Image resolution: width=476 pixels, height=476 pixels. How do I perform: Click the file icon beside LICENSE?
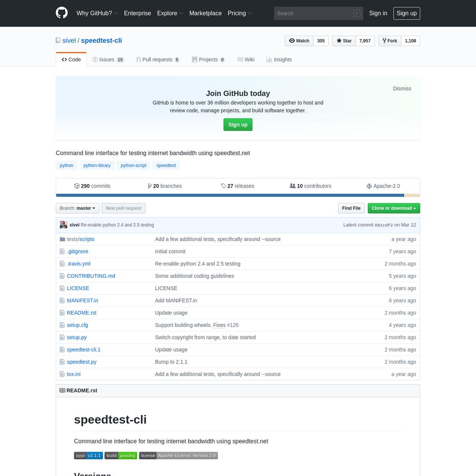(x=62, y=288)
